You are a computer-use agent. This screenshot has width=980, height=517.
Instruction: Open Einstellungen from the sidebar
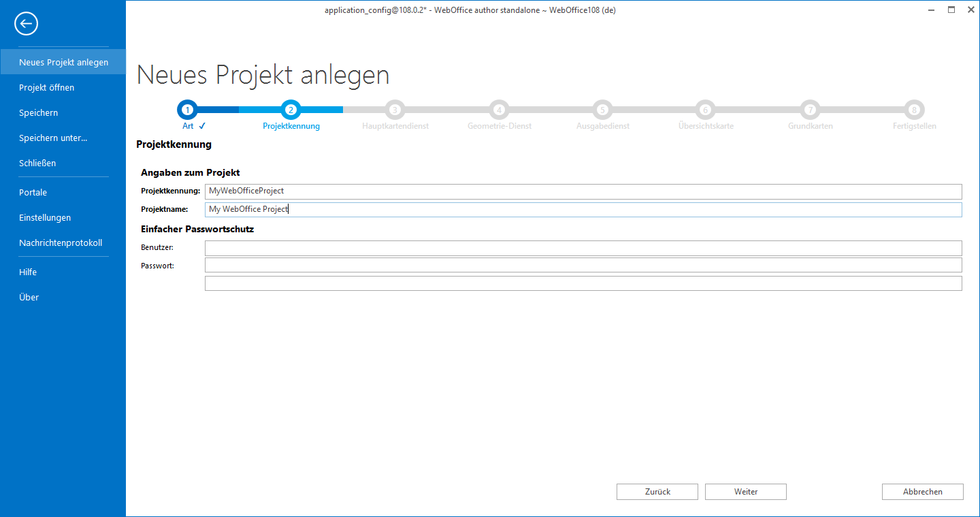(x=45, y=218)
